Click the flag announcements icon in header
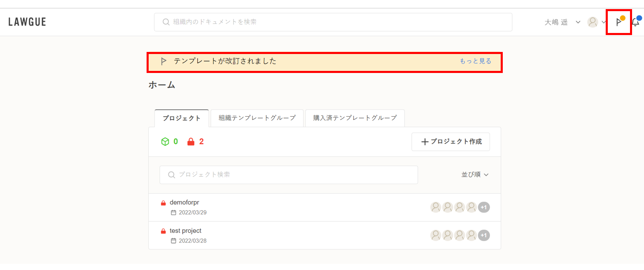 tap(618, 22)
